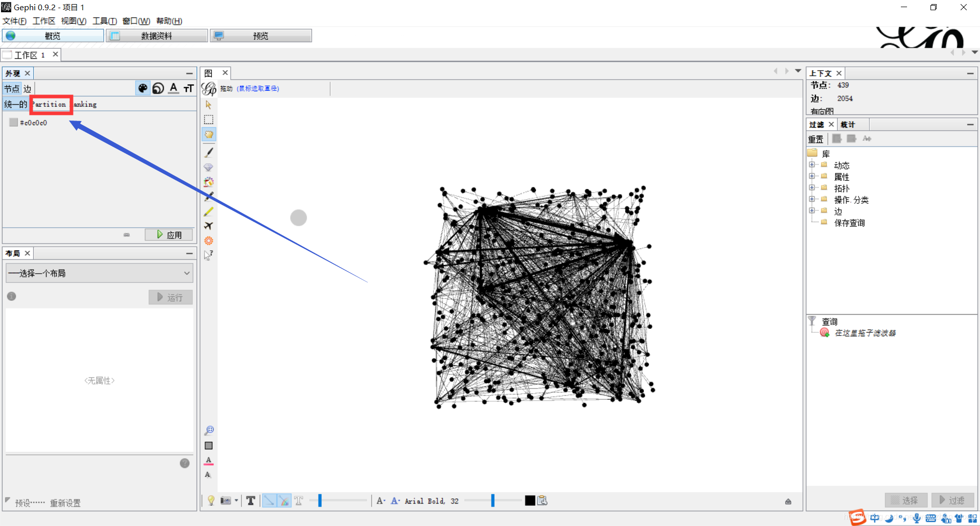
Task: Expand the 属性 filter folder
Action: 812,176
